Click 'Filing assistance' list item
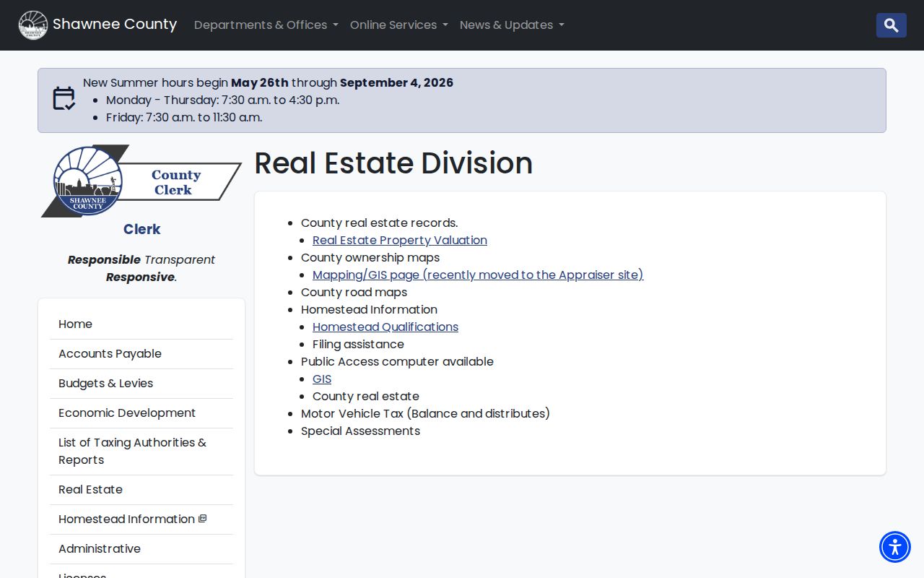924x578 pixels. click(358, 344)
